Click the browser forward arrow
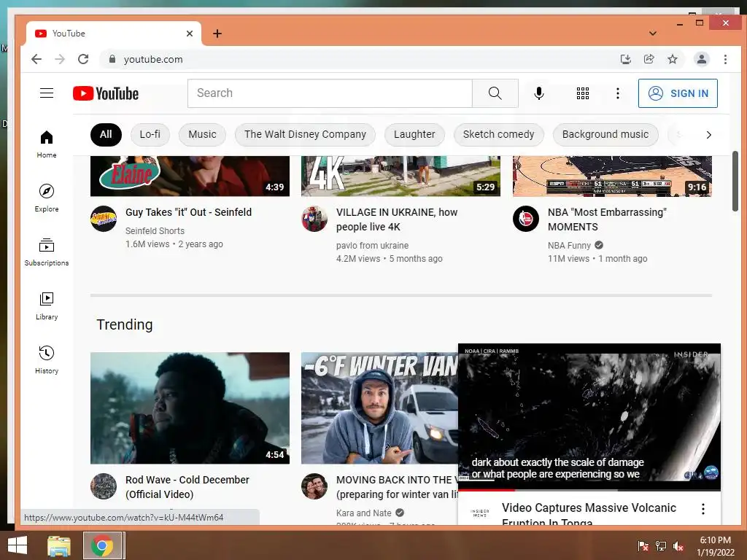Screen dimensions: 747x560 tap(60, 59)
